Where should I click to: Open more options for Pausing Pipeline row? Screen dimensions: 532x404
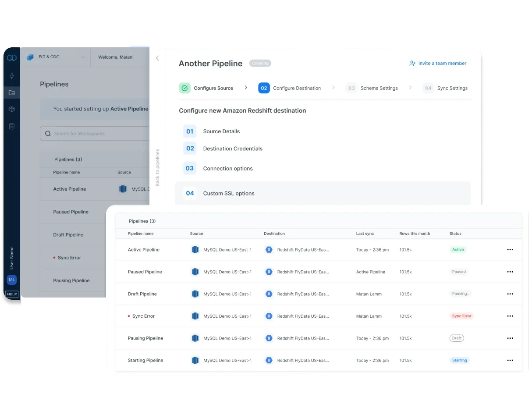[510, 338]
